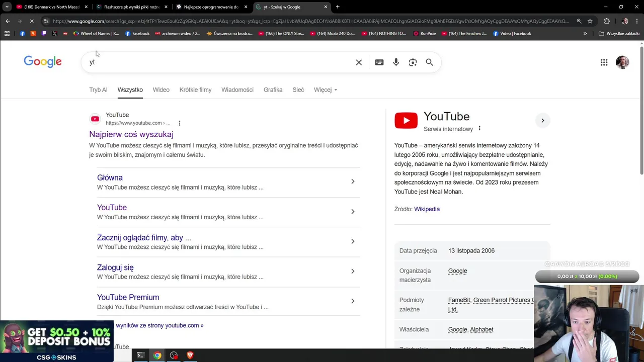Open the X icon bookmark
This screenshot has width=644, height=362.
tap(54, 34)
